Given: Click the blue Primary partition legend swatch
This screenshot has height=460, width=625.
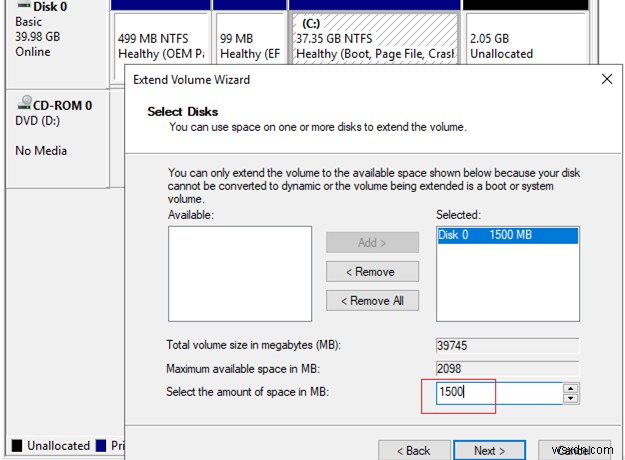Looking at the screenshot, I should pyautogui.click(x=101, y=445).
